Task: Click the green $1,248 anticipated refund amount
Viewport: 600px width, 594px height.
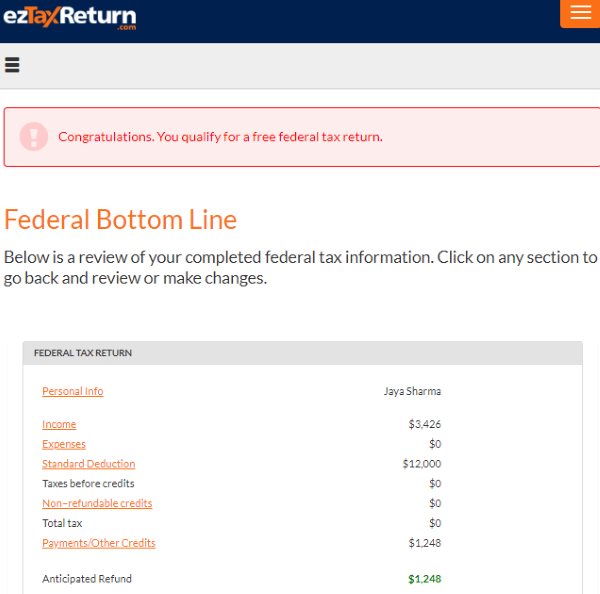Action: pyautogui.click(x=424, y=579)
